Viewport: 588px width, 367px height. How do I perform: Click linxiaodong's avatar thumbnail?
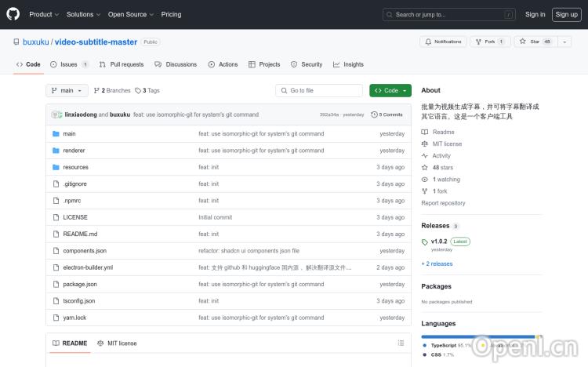[x=56, y=114]
